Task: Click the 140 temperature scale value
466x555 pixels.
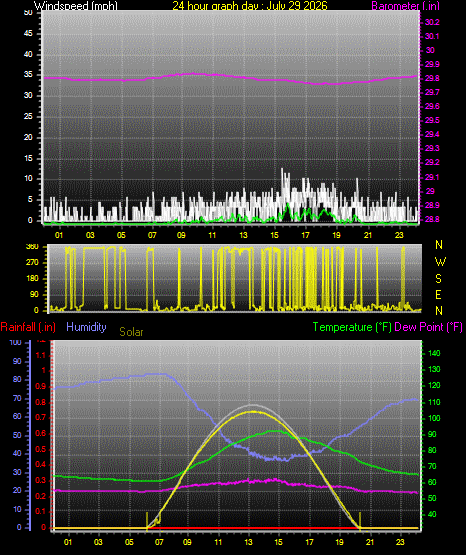Action: tap(434, 353)
